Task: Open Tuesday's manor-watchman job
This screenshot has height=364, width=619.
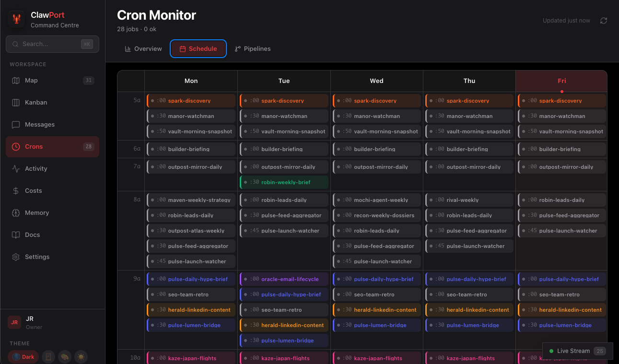Action: pos(284,116)
